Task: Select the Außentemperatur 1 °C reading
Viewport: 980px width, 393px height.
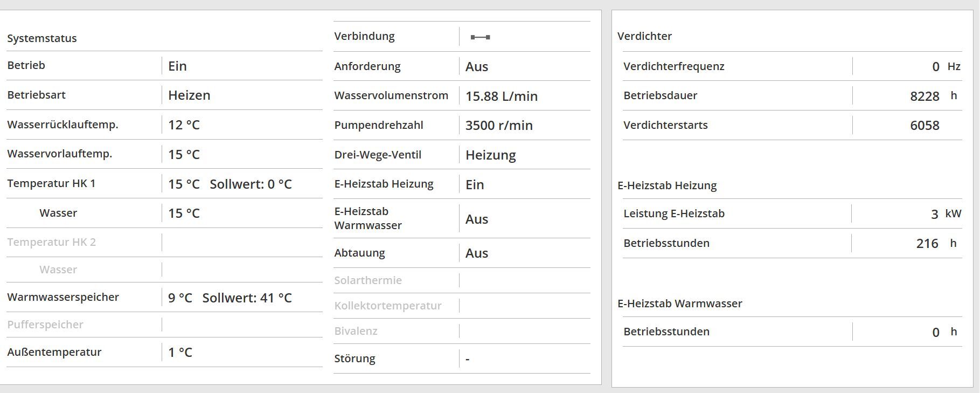Action: [180, 353]
